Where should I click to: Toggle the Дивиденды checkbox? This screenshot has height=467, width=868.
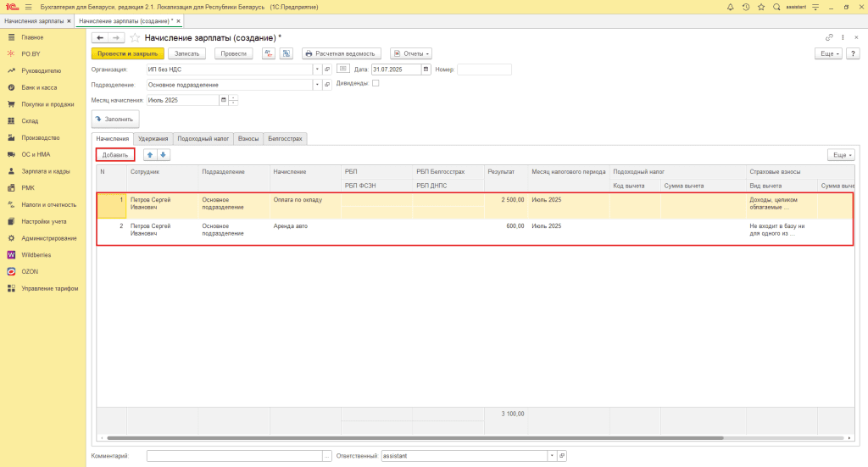click(376, 84)
